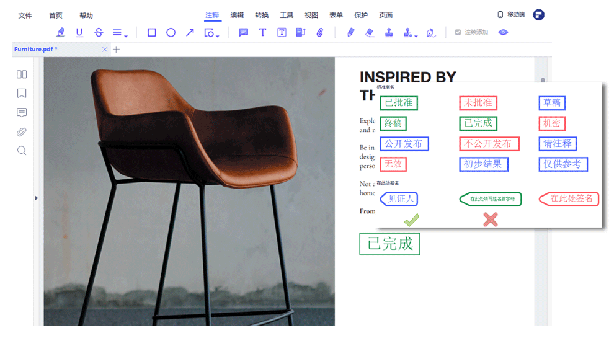Toggle annotation visibility eye icon
The image size is (609, 364).
[x=503, y=32]
